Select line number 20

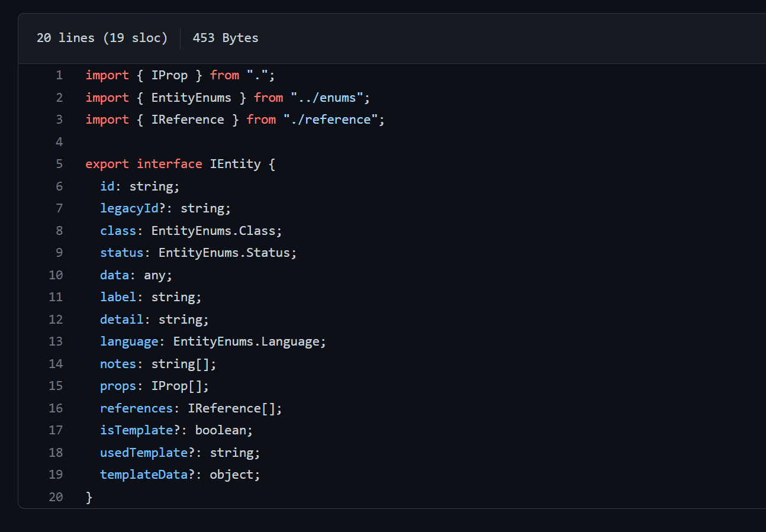point(56,497)
